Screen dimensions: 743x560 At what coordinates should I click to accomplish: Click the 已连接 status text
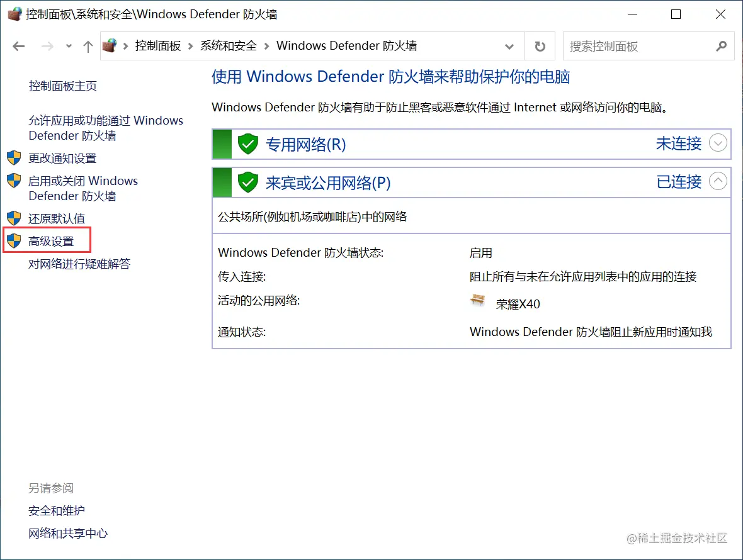tap(679, 182)
